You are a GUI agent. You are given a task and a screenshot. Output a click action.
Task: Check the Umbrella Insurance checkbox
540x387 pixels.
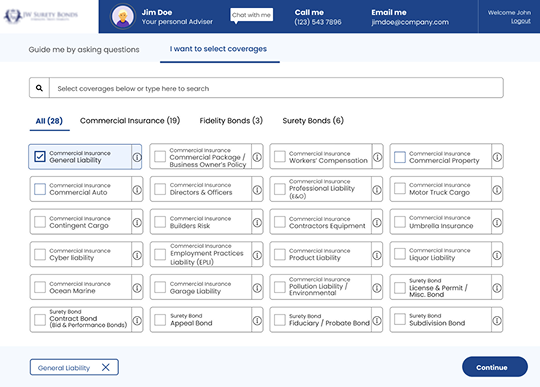pos(400,222)
